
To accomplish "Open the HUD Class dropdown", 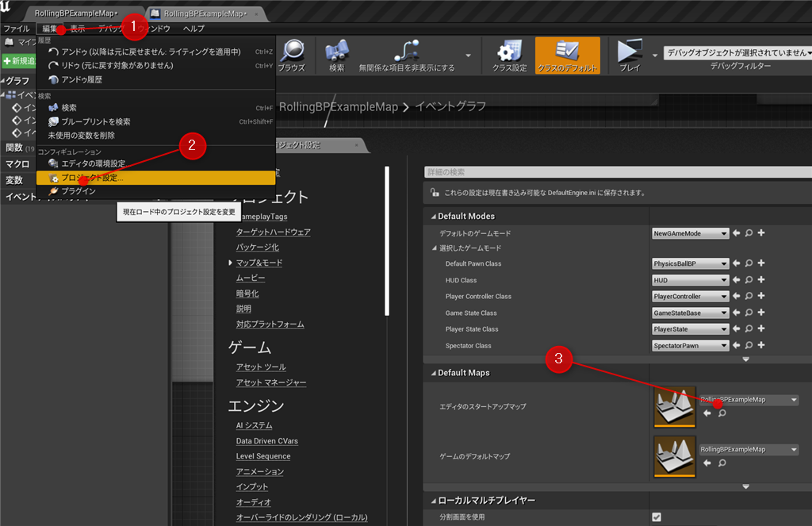I will pos(690,280).
